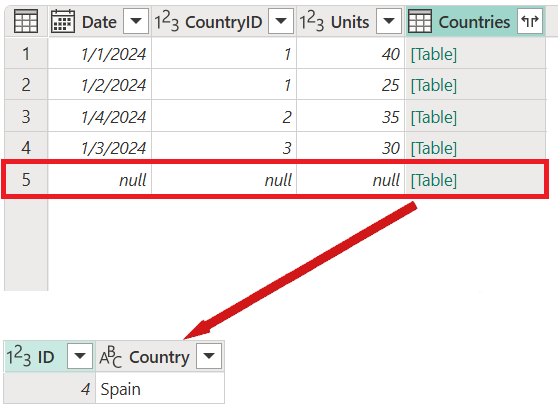558x408 pixels.
Task: Open the [Table] link in row 5
Action: [x=434, y=180]
